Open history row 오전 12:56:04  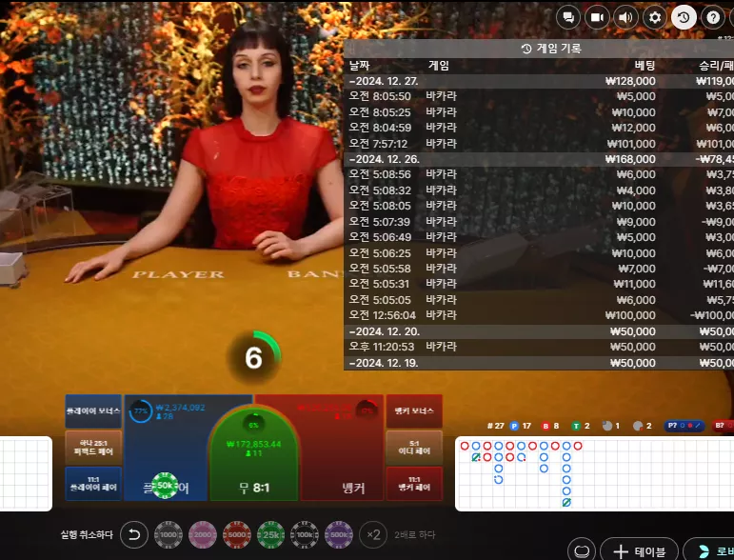[x=539, y=315]
